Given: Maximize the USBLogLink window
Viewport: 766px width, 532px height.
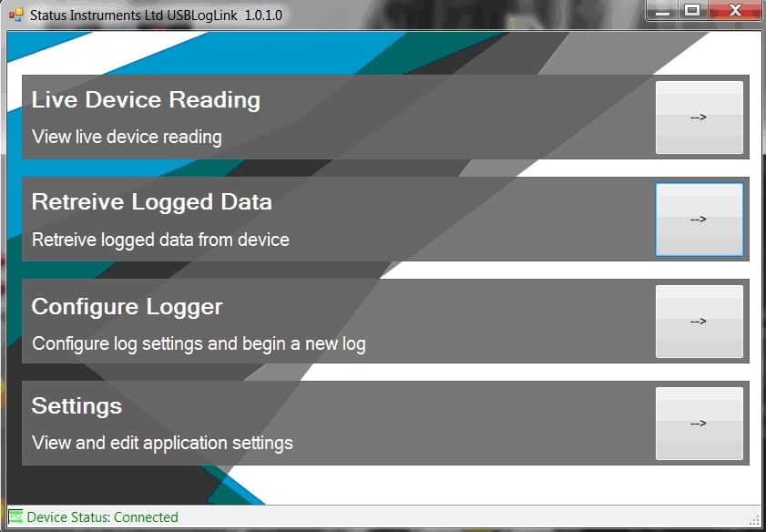Looking at the screenshot, I should point(691,11).
